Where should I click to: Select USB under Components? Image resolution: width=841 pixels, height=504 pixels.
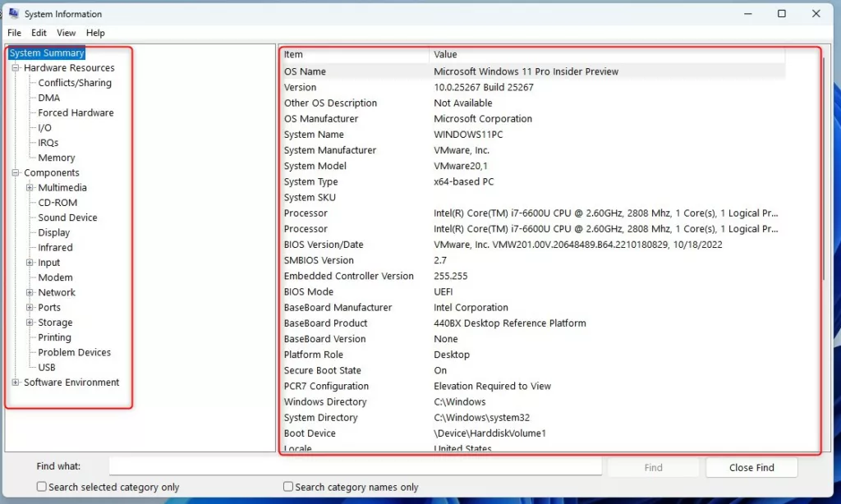pos(47,367)
